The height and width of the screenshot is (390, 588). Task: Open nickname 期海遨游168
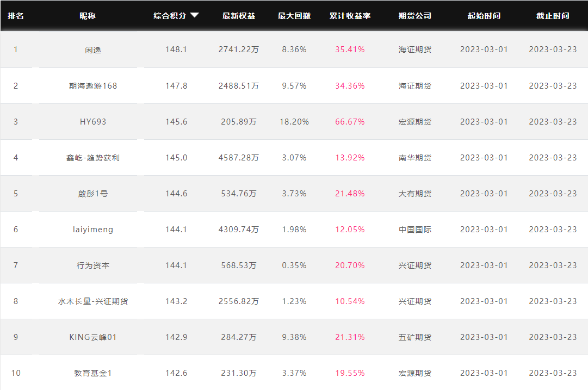pos(93,86)
